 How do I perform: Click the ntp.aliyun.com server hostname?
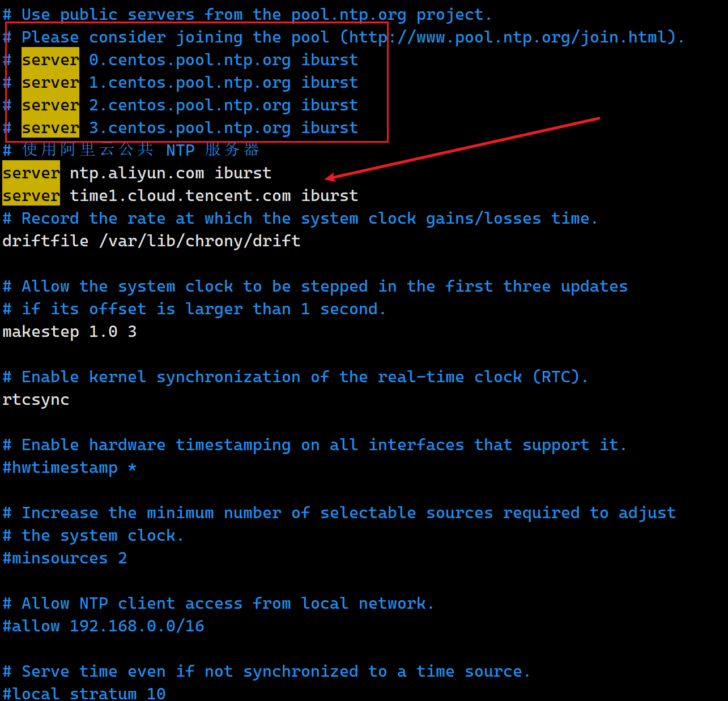pyautogui.click(x=137, y=173)
